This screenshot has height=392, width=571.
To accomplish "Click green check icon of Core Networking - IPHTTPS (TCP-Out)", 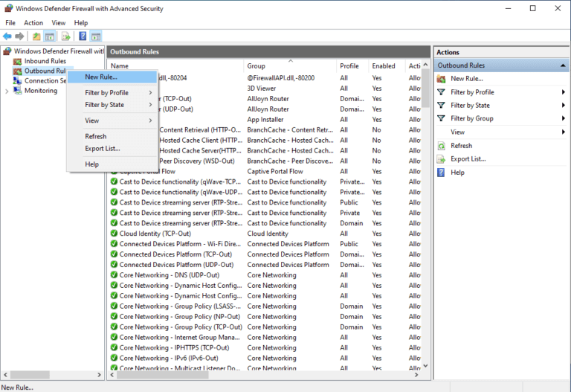I will tap(114, 347).
